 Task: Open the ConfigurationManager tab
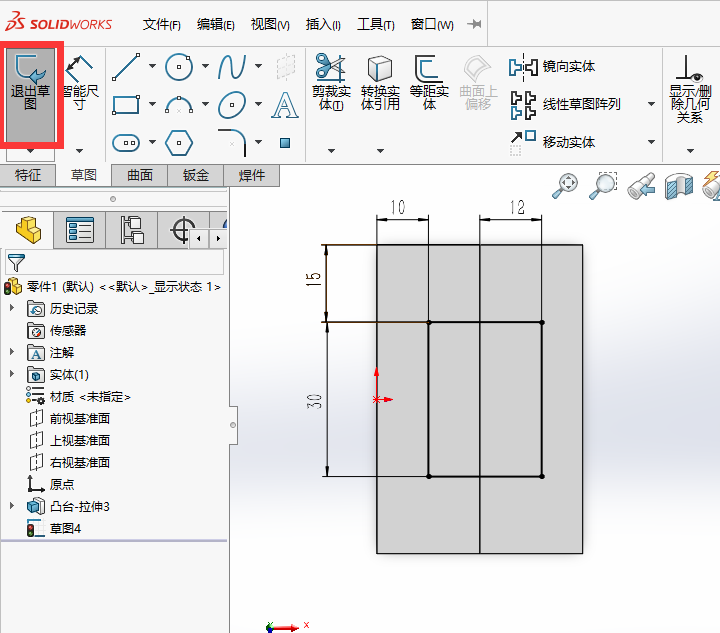click(132, 230)
